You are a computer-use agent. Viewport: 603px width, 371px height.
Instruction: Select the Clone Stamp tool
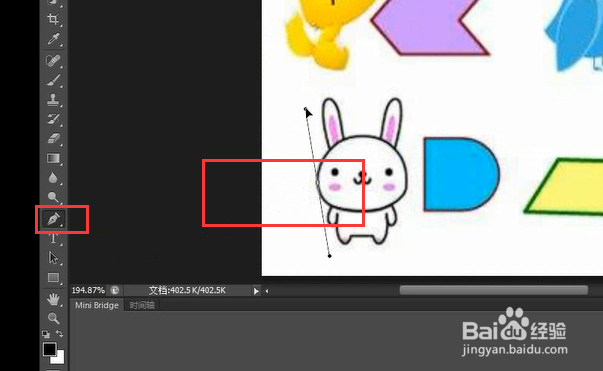(x=53, y=100)
